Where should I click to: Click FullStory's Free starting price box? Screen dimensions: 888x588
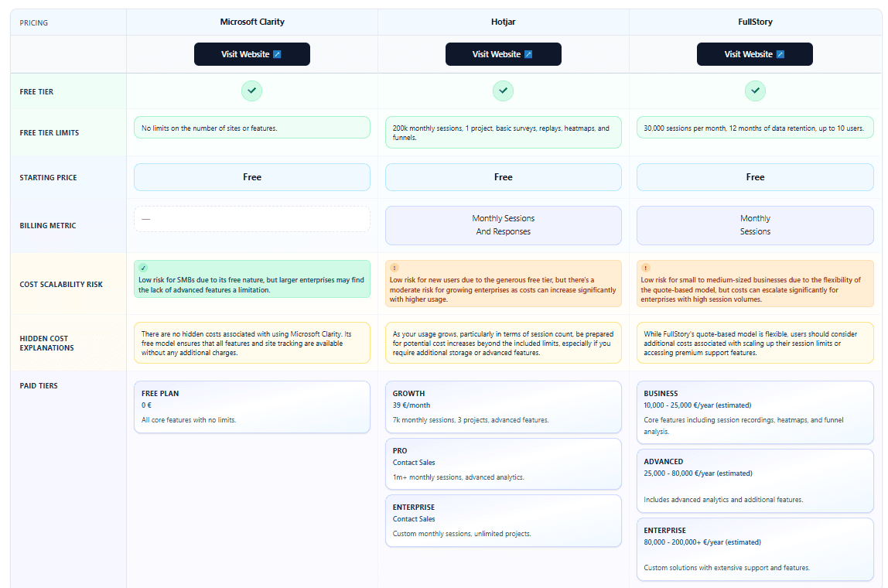click(755, 177)
